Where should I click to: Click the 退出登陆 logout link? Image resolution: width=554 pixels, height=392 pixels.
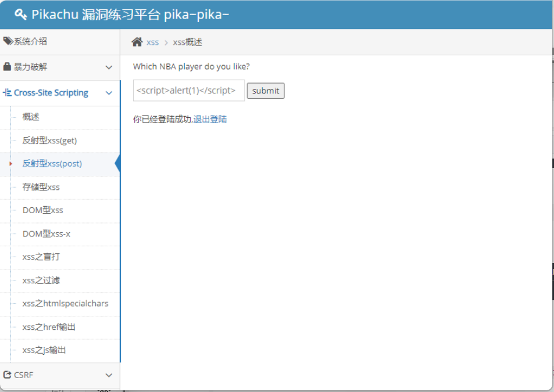click(x=210, y=119)
